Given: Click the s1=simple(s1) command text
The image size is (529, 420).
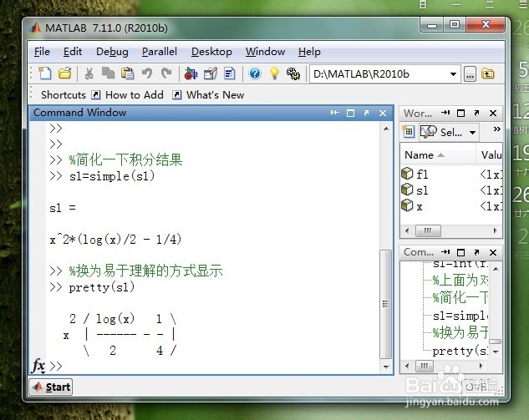Looking at the screenshot, I should pyautogui.click(x=112, y=176).
